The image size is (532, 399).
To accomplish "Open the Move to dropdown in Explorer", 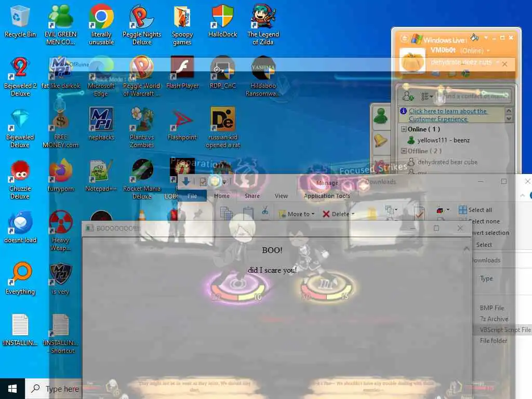I will [x=297, y=214].
